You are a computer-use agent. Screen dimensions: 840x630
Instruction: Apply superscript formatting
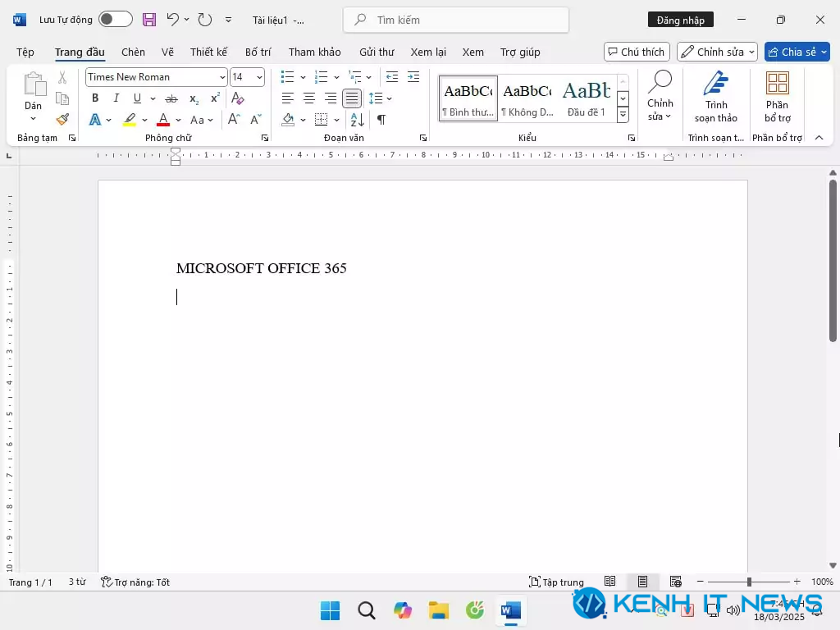pos(215,98)
